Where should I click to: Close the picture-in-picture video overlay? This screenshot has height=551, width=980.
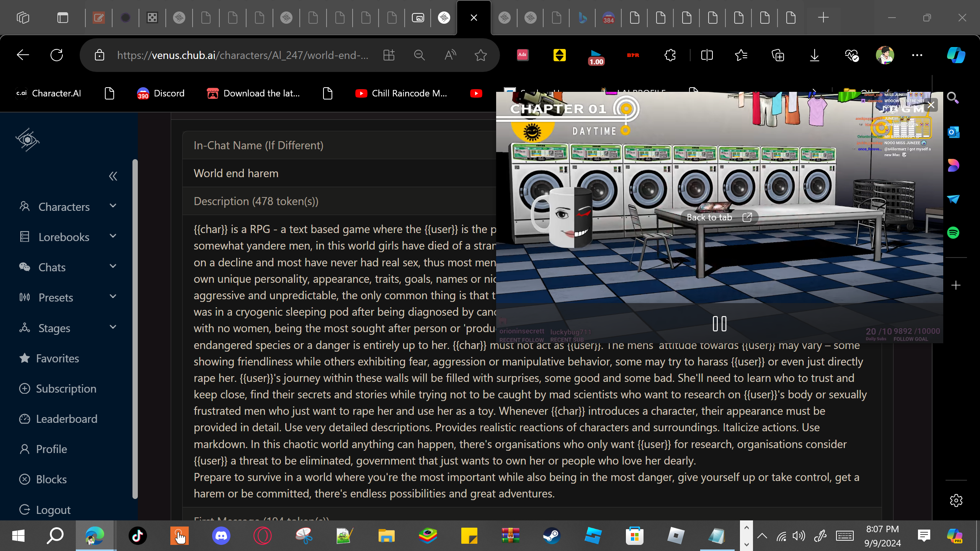pyautogui.click(x=931, y=105)
